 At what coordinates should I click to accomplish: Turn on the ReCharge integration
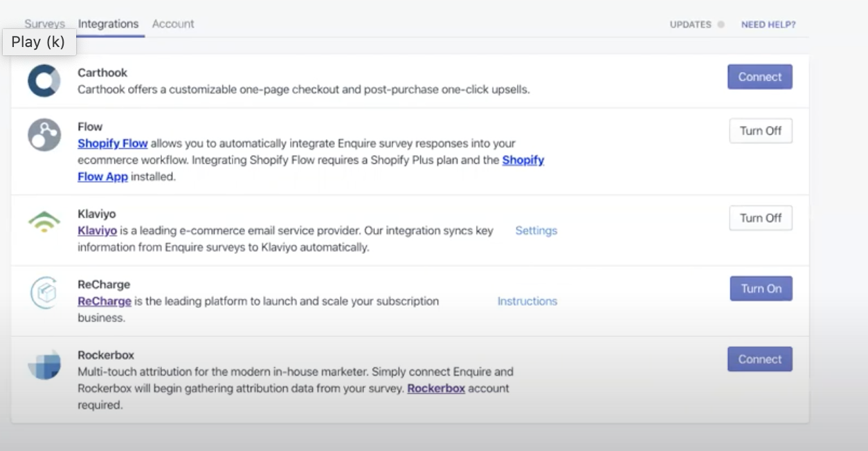(761, 288)
